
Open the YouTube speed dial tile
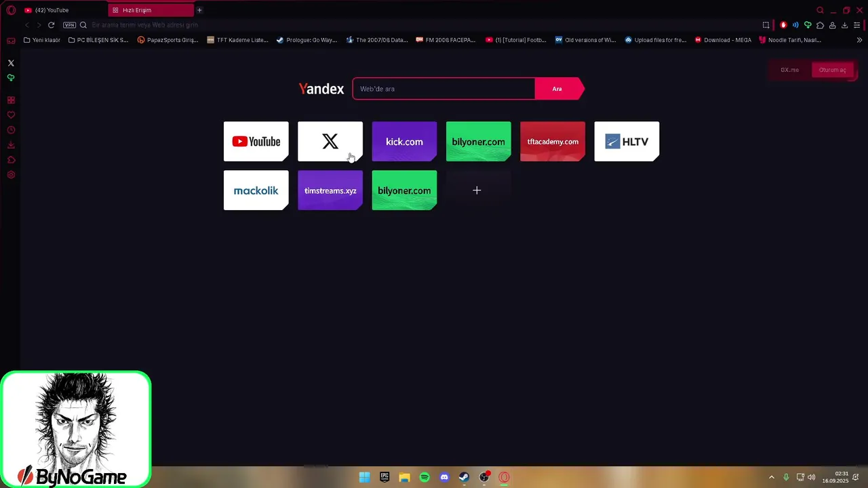256,142
